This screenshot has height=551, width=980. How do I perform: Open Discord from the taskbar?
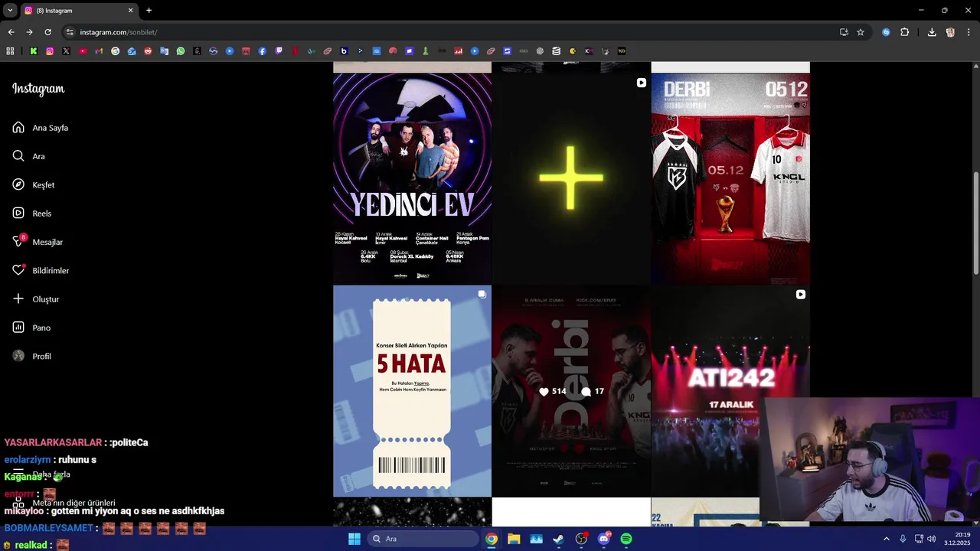[x=604, y=539]
